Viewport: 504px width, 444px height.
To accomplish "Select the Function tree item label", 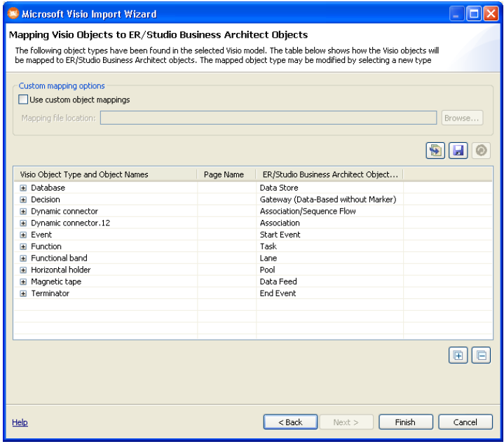I will (46, 247).
